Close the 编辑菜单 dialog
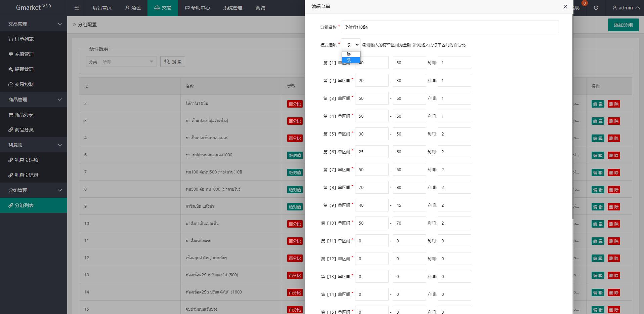The height and width of the screenshot is (314, 644). [565, 7]
